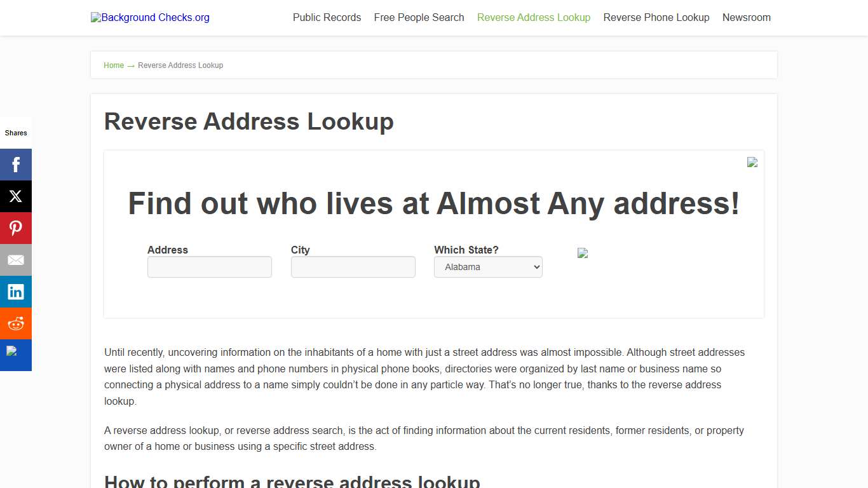This screenshot has height=488, width=868.
Task: Click the broken image placeholder near the form
Action: coord(583,253)
